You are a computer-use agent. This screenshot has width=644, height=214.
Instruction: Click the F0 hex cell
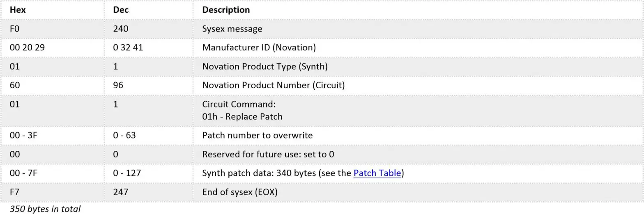click(x=14, y=29)
